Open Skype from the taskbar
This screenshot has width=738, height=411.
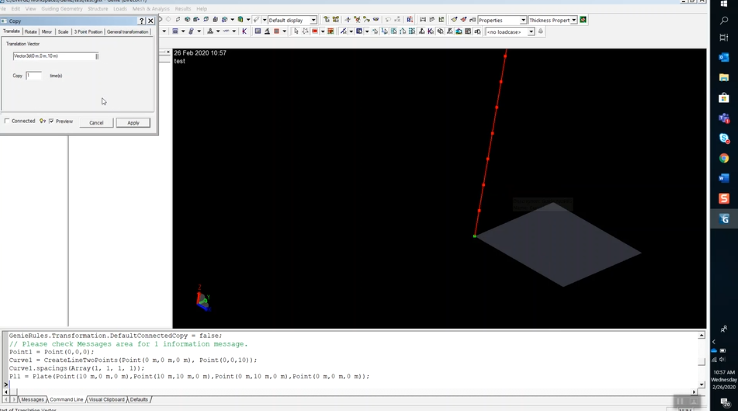coord(724,138)
